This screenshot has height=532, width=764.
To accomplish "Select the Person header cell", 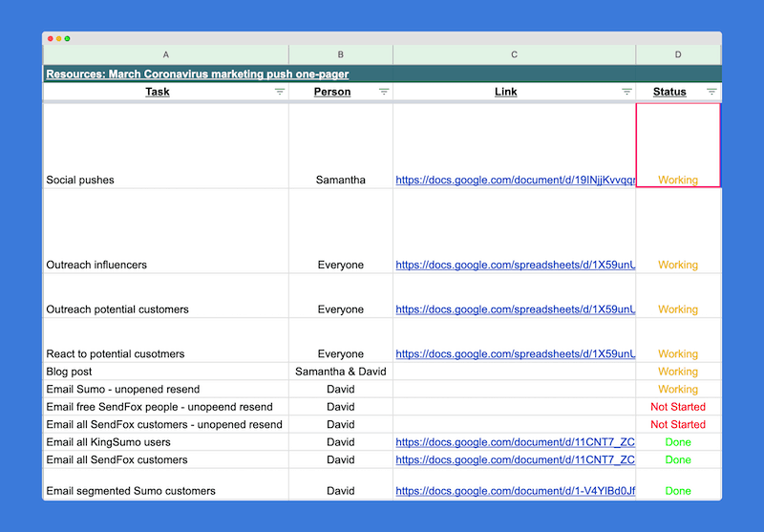I will pyautogui.click(x=341, y=92).
